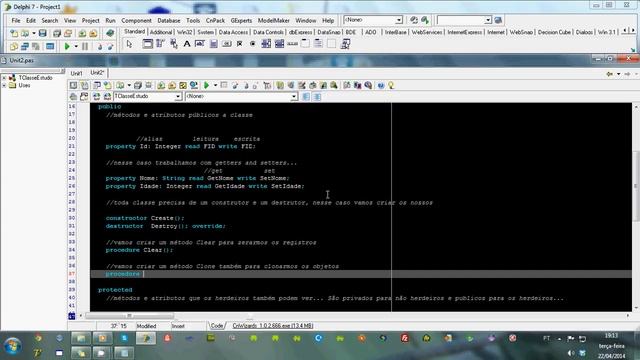
Task: Open the Component menu
Action: pyautogui.click(x=136, y=20)
